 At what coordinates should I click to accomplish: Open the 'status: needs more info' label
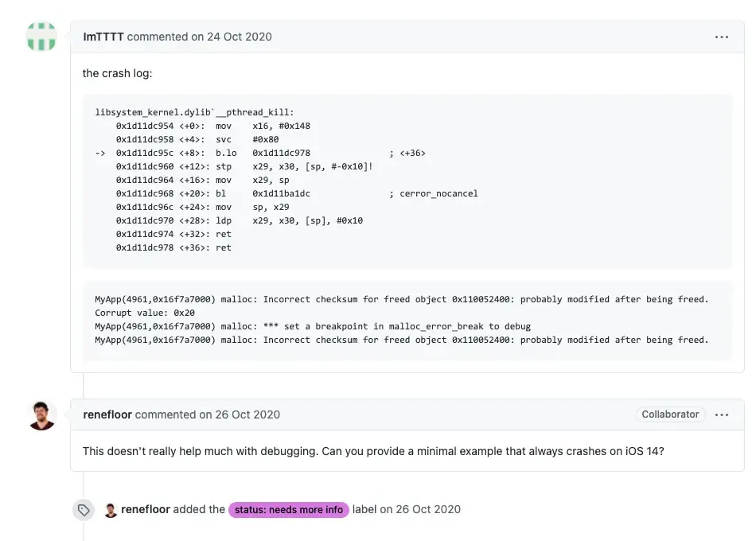(288, 510)
